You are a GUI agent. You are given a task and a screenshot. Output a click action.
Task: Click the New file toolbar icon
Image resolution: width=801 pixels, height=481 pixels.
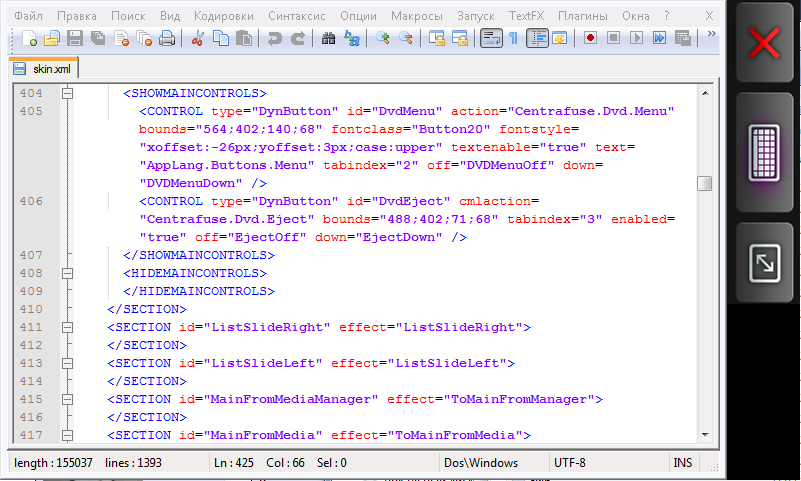[x=29, y=38]
